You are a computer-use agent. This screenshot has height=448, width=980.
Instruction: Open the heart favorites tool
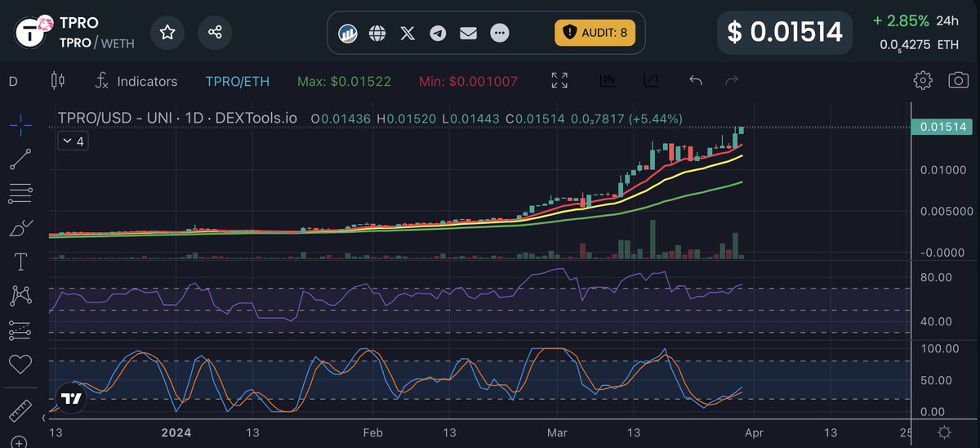click(x=20, y=363)
